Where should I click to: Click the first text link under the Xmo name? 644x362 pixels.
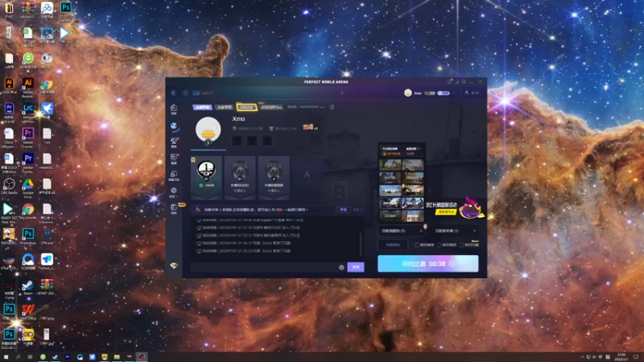click(x=248, y=129)
